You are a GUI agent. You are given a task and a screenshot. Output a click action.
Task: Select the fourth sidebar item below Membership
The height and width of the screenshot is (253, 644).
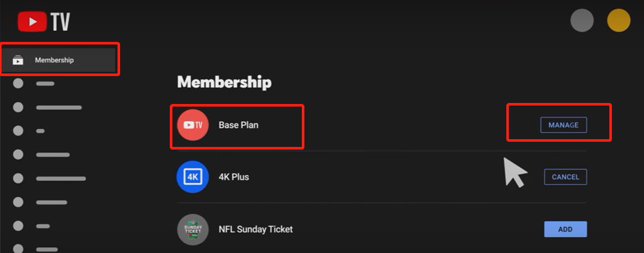(x=52, y=155)
